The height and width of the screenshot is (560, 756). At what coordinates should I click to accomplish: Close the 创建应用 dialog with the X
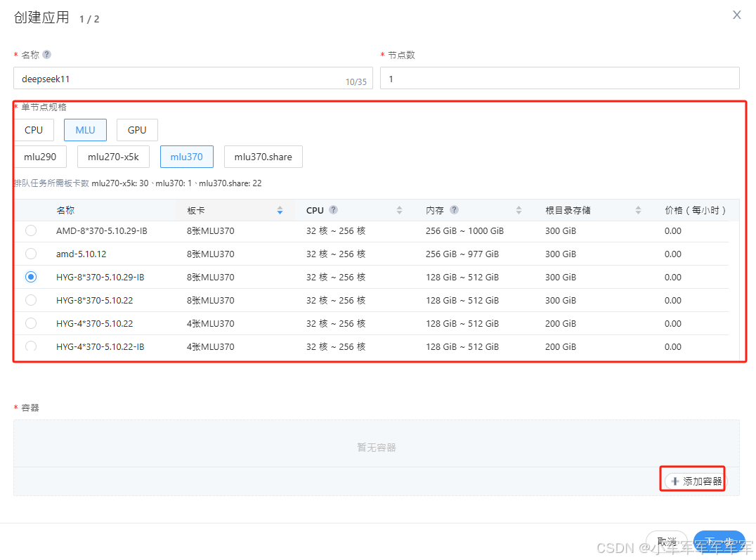[x=737, y=15]
